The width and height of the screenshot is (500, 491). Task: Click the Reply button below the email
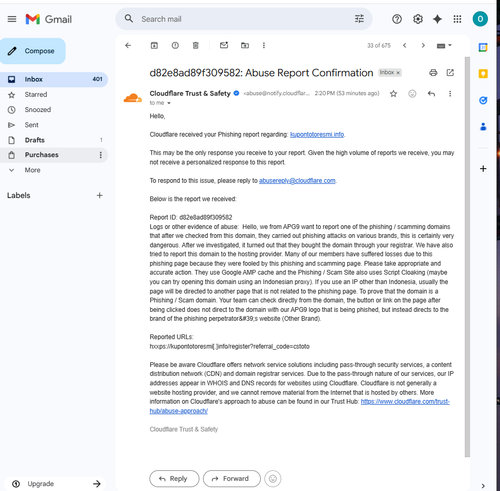[174, 479]
